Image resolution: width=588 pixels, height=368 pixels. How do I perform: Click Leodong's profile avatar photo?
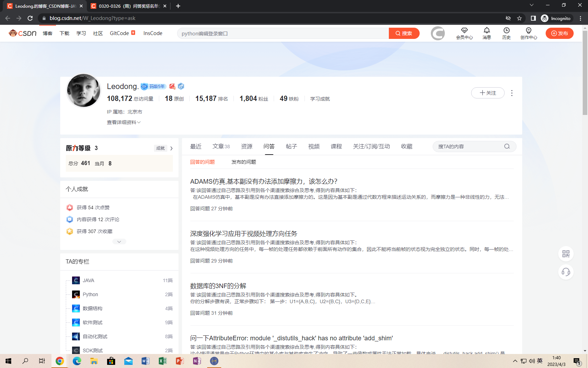[x=84, y=90]
